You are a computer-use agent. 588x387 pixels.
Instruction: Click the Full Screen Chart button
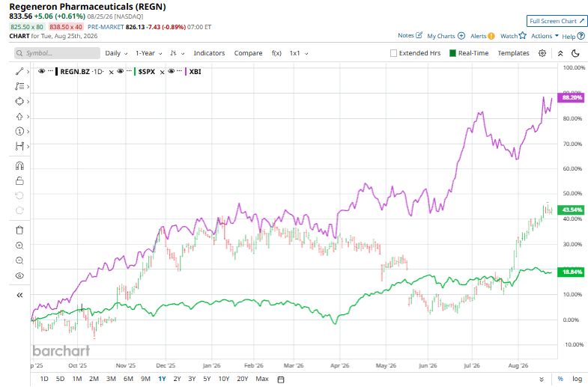tap(557, 21)
